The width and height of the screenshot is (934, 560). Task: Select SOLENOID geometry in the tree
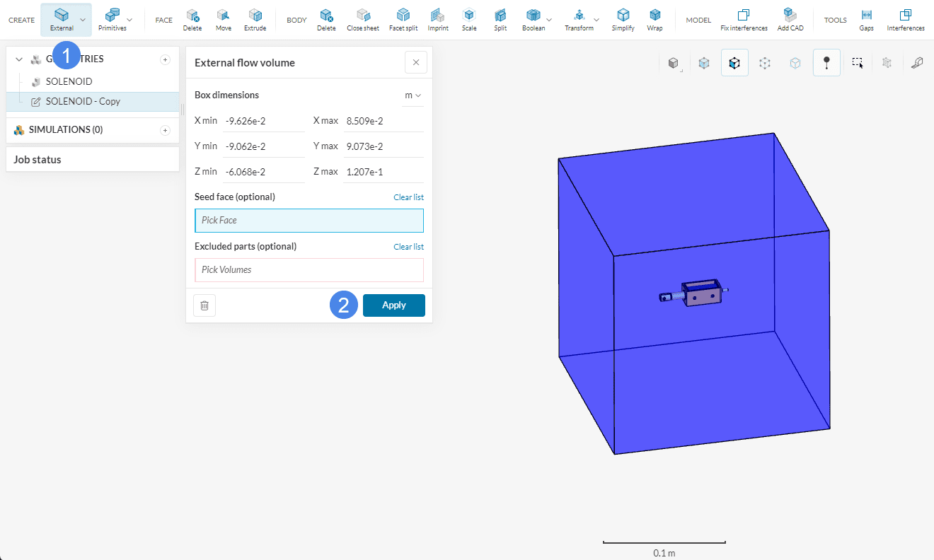69,81
